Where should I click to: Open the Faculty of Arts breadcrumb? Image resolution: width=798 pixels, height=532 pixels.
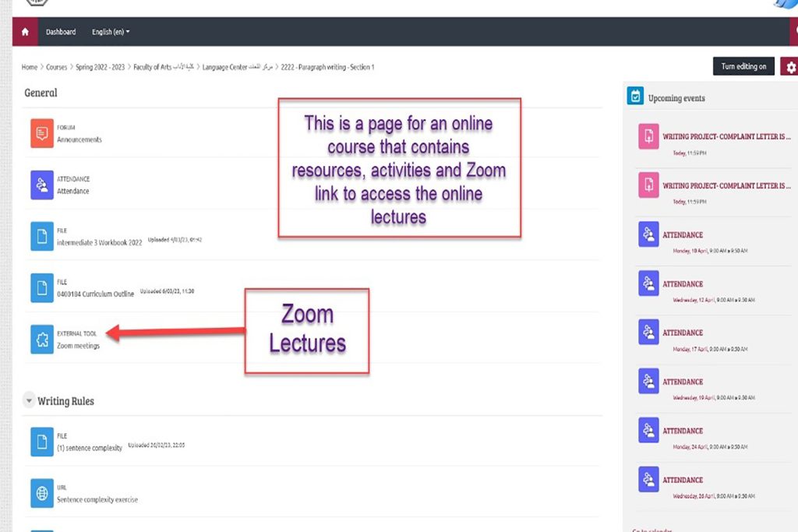pyautogui.click(x=164, y=67)
